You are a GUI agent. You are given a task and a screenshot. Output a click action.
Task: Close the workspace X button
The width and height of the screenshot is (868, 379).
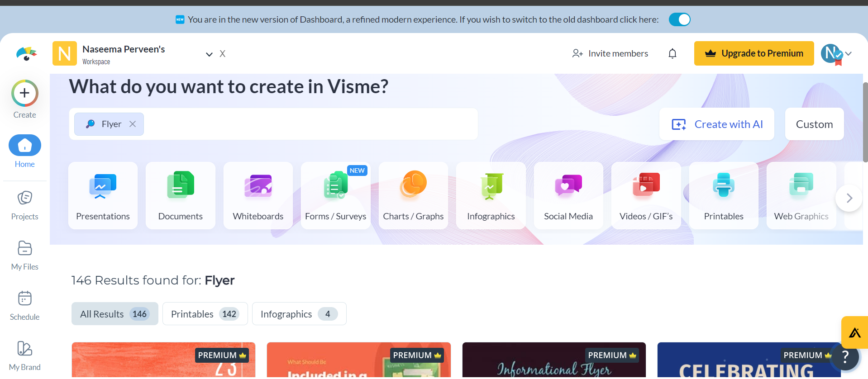223,54
